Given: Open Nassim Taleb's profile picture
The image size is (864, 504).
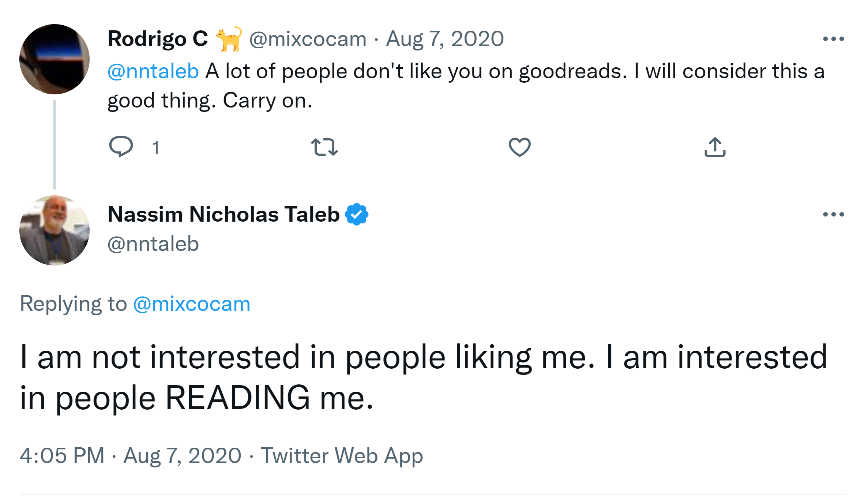Looking at the screenshot, I should coord(55,230).
